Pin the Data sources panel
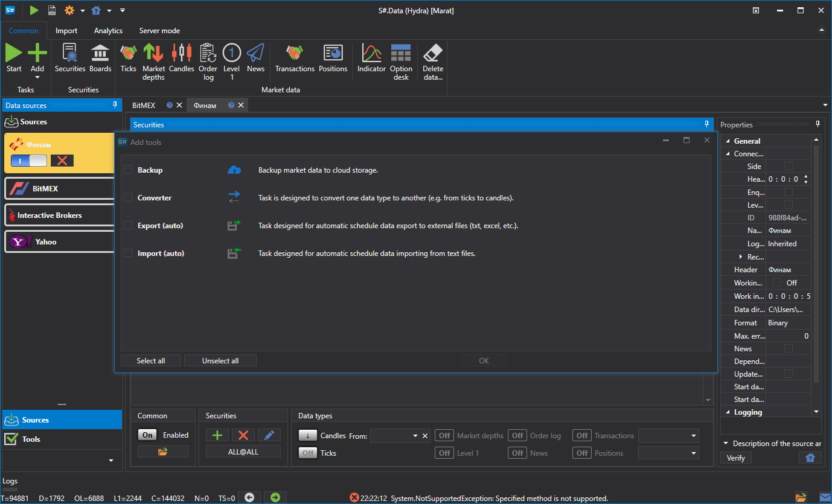 click(115, 105)
